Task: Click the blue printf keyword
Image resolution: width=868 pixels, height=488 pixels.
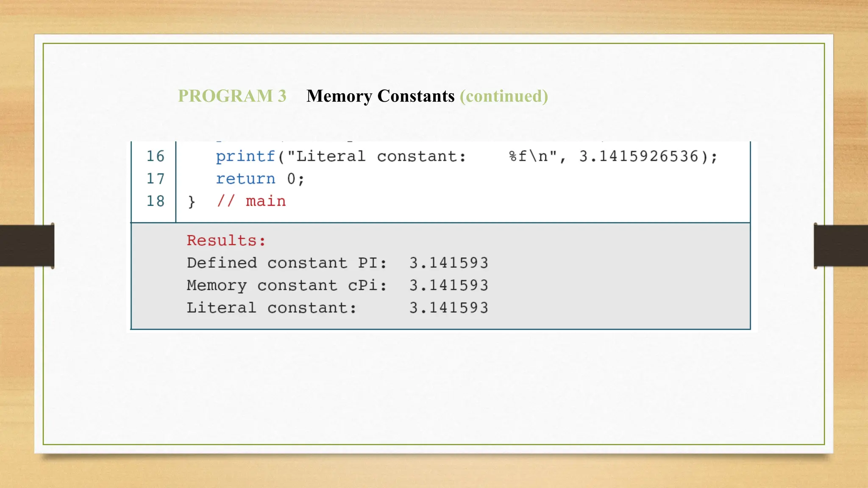Action: (x=245, y=156)
